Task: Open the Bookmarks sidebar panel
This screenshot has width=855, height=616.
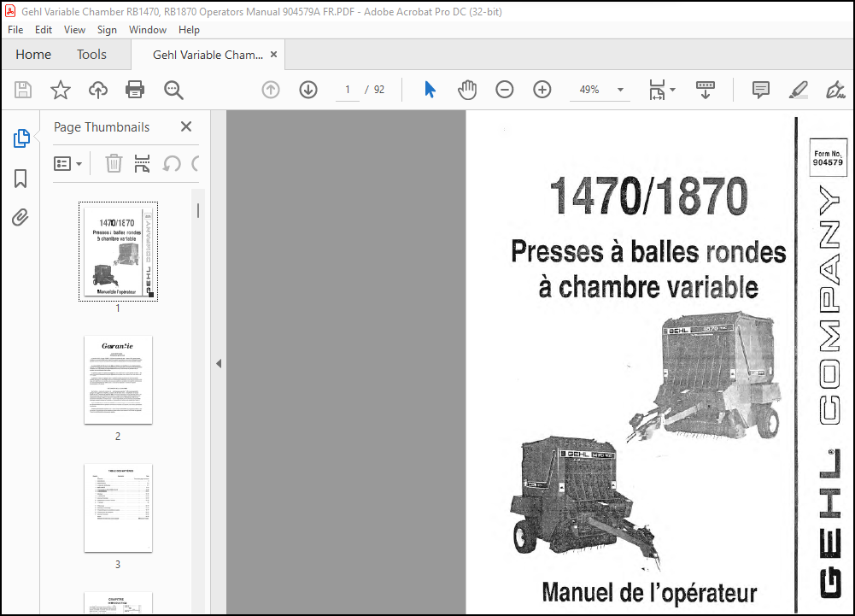Action: [20, 179]
